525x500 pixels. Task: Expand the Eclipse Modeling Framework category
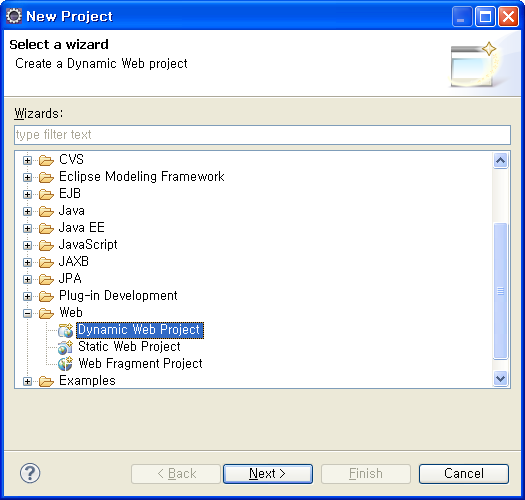(x=27, y=177)
